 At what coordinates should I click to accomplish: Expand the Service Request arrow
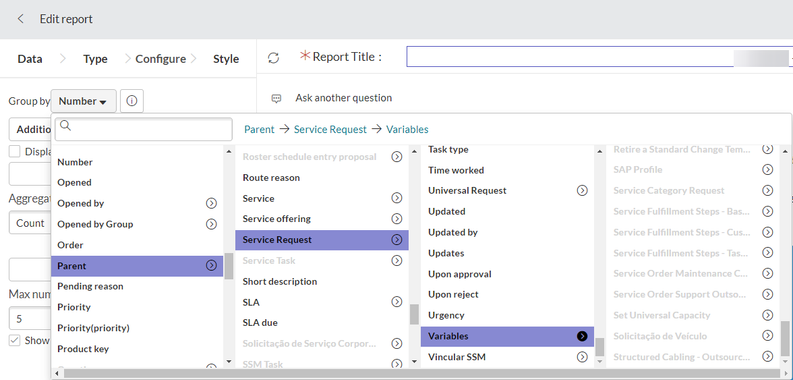tap(397, 240)
